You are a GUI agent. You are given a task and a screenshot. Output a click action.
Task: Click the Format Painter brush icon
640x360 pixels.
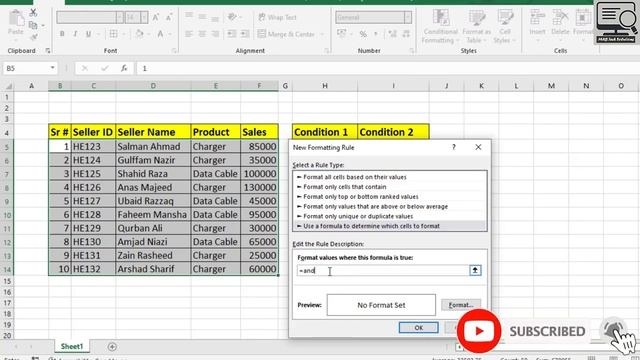pos(33,37)
